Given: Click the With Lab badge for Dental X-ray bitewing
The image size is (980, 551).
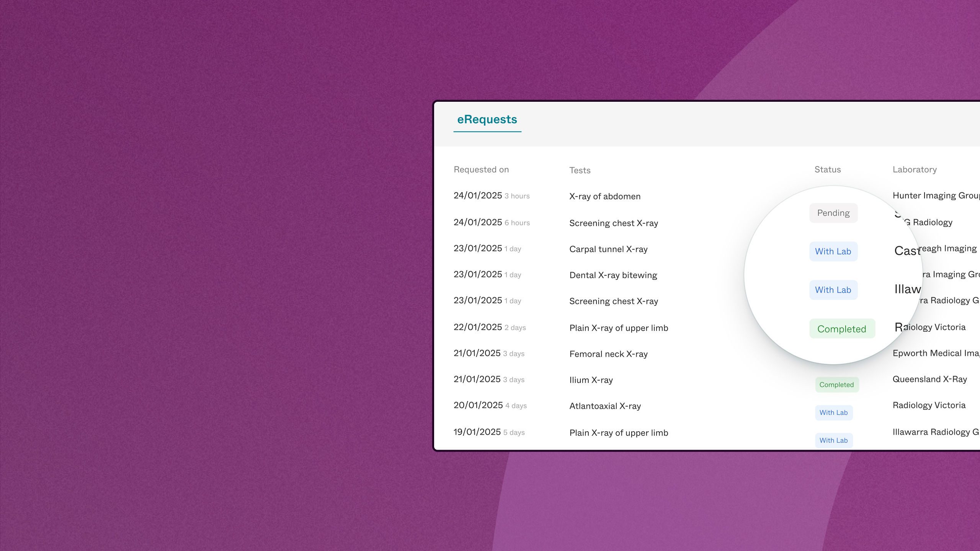Looking at the screenshot, I should tap(834, 290).
